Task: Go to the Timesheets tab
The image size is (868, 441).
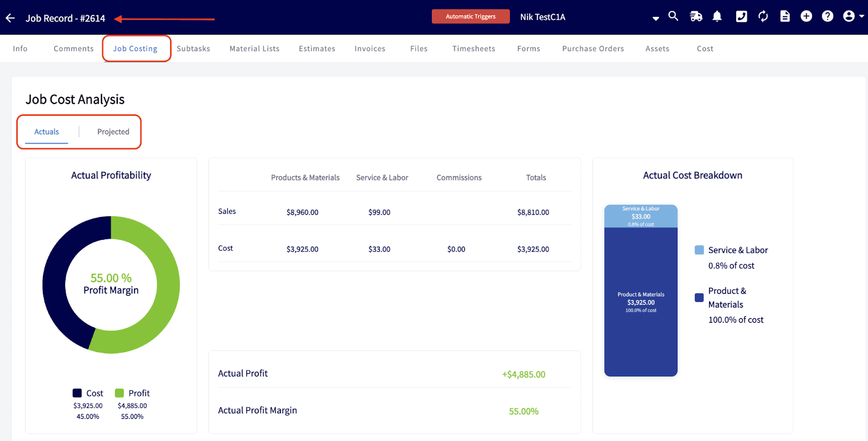Action: [474, 49]
